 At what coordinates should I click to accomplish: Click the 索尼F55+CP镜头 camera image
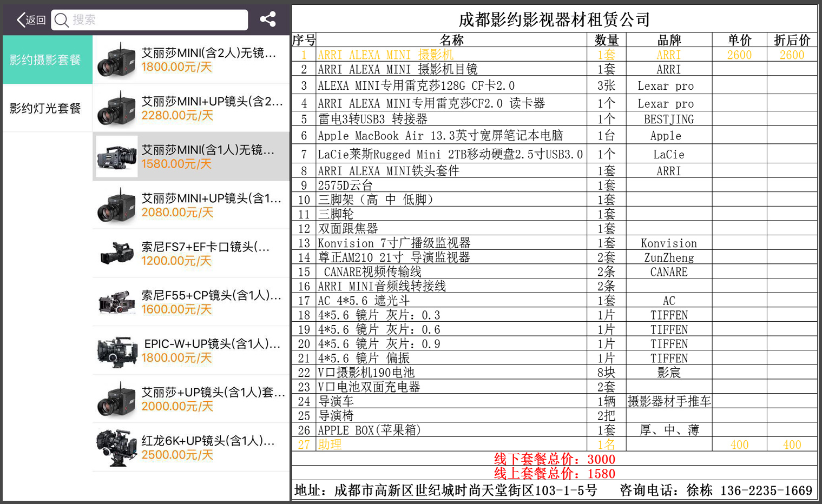pyautogui.click(x=116, y=302)
